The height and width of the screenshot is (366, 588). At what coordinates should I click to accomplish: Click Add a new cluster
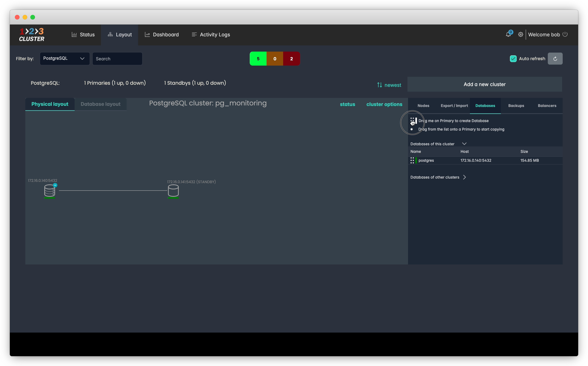(485, 84)
